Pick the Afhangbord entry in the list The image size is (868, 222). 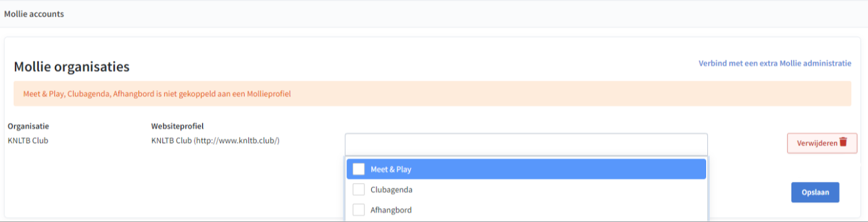coord(526,210)
